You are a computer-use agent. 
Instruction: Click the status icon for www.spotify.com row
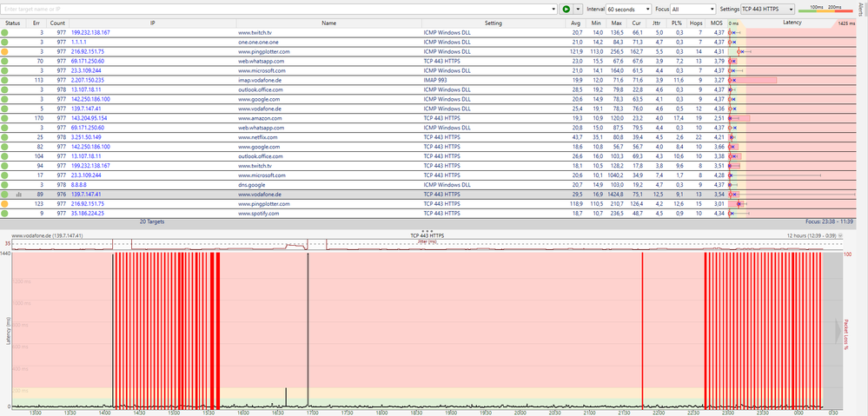pyautogui.click(x=5, y=214)
